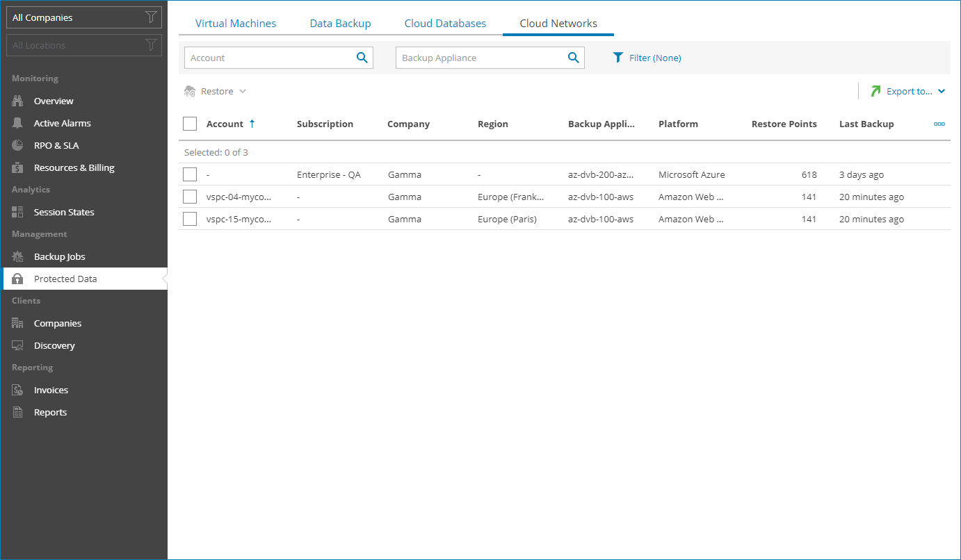Open the Backup Jobs section

tap(60, 256)
